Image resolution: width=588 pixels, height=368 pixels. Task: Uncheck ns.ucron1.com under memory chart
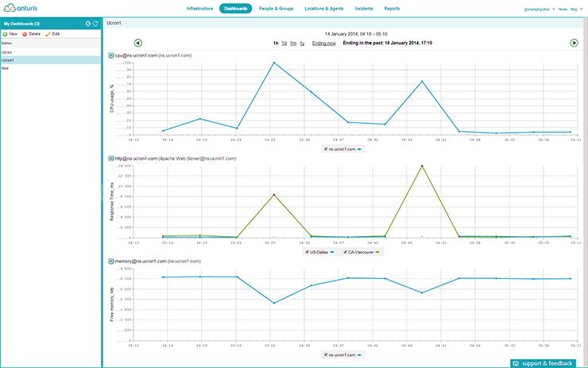click(x=327, y=354)
